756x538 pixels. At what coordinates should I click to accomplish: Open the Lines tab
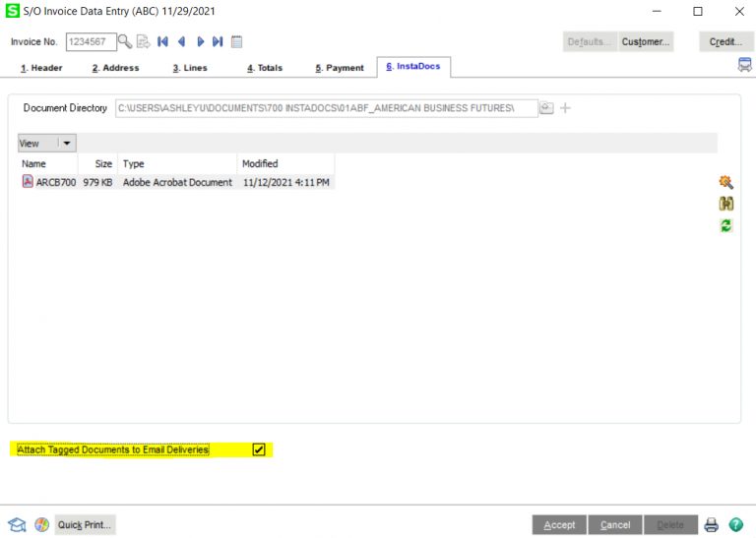tap(189, 68)
